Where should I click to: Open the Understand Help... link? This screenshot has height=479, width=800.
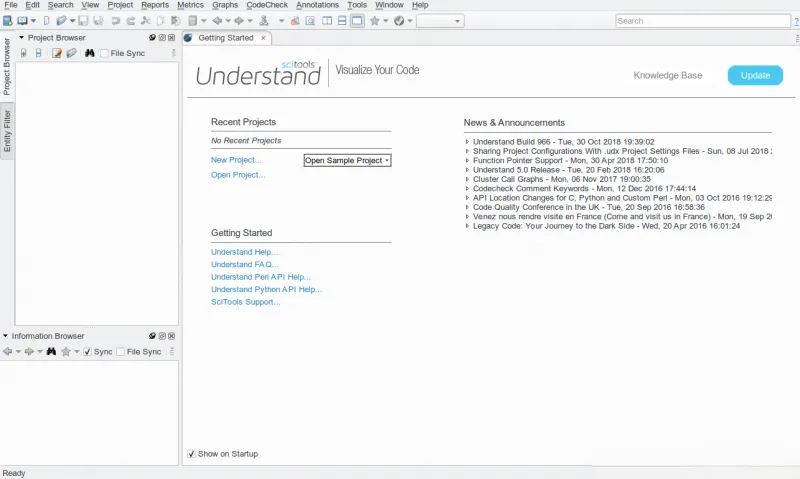244,252
